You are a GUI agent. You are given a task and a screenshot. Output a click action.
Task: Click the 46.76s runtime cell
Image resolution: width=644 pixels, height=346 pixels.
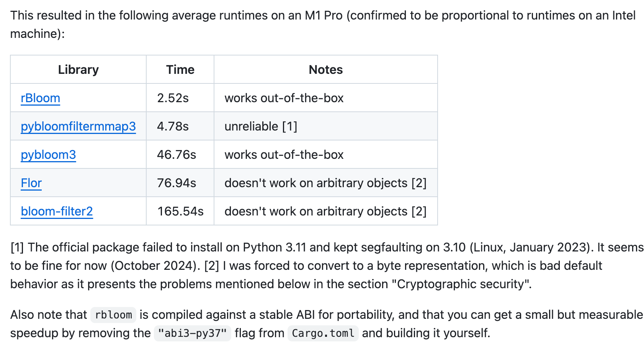tap(177, 155)
